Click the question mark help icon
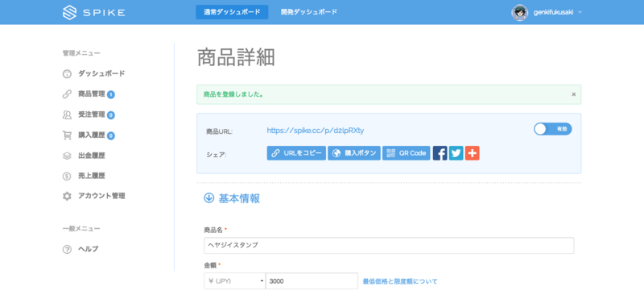 coord(67,249)
